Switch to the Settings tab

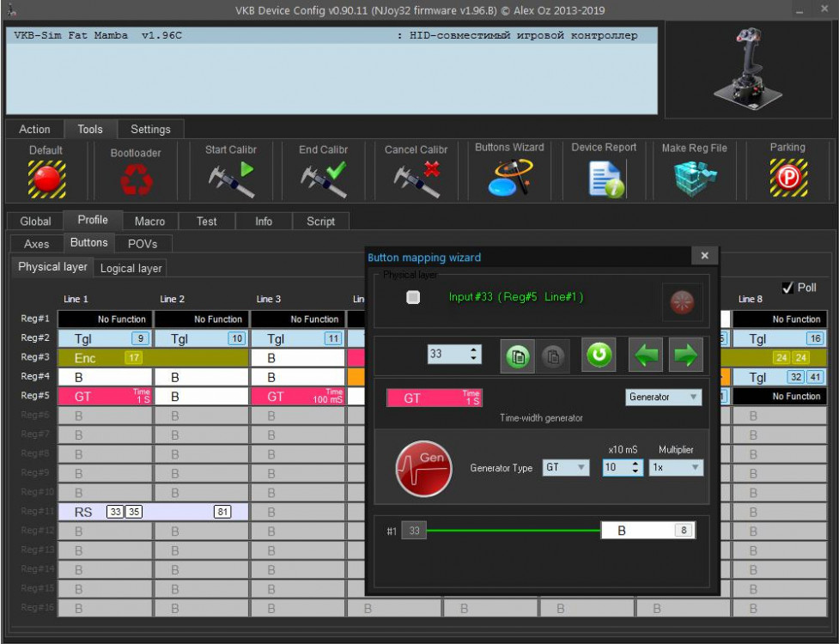[150, 129]
